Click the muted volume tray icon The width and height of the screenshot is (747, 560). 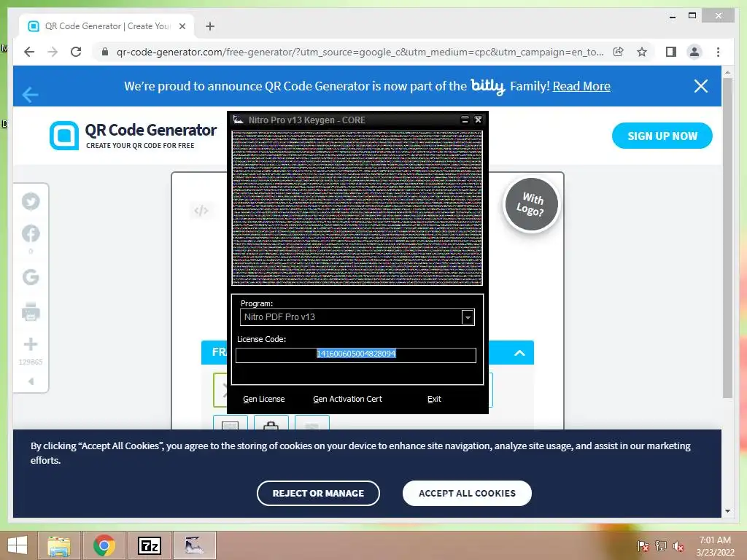pyautogui.click(x=678, y=546)
